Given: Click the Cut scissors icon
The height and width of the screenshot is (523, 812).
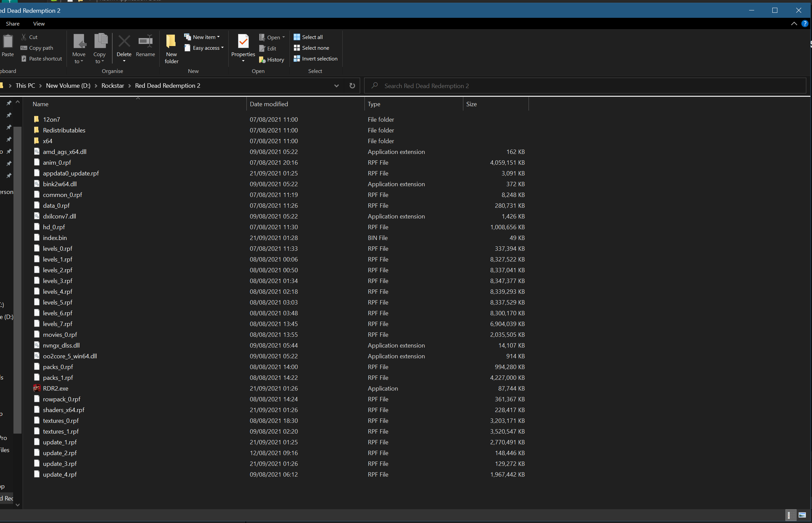Looking at the screenshot, I should pos(24,37).
